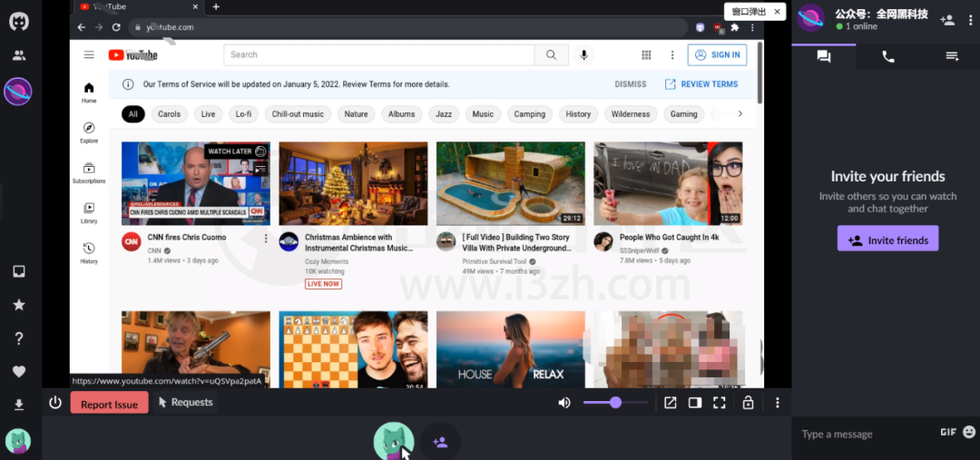Click the browser back arrow

point(82,27)
